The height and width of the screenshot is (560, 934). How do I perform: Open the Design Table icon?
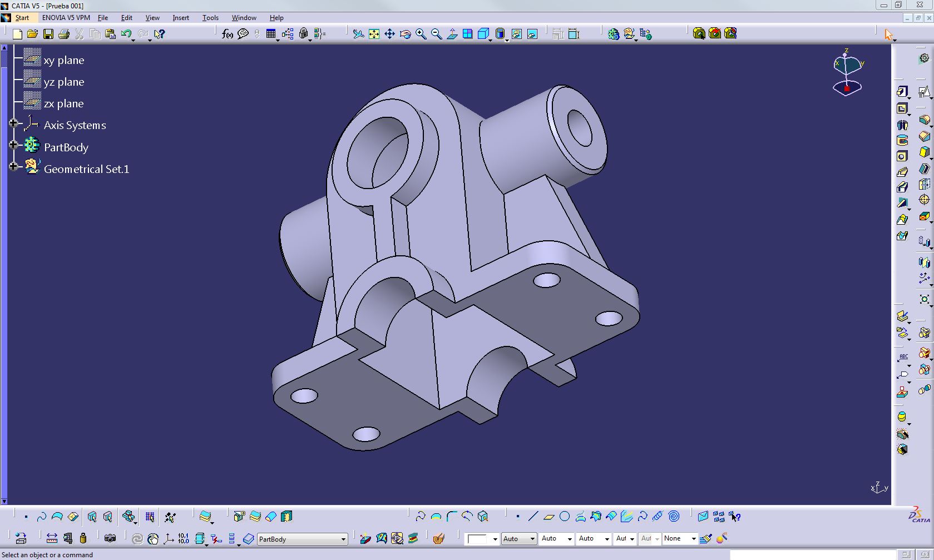point(271,34)
